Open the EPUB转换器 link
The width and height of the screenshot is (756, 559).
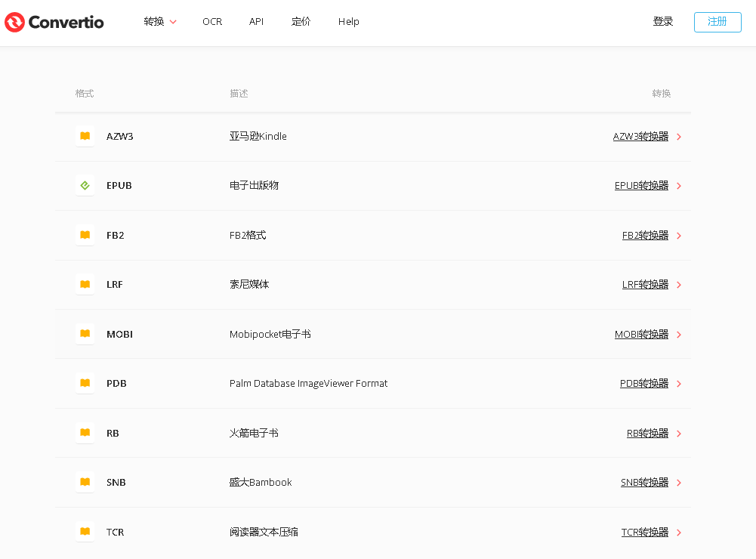(x=641, y=185)
